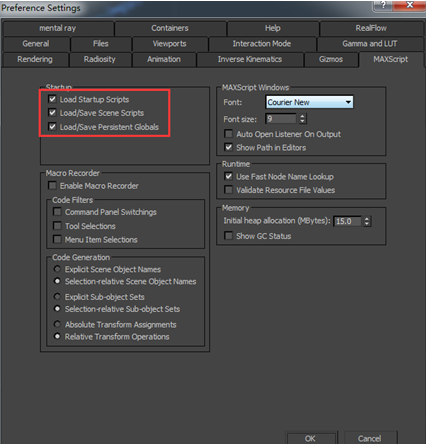Open the Help tab
Viewport: 426px width, 444px height.
click(273, 28)
